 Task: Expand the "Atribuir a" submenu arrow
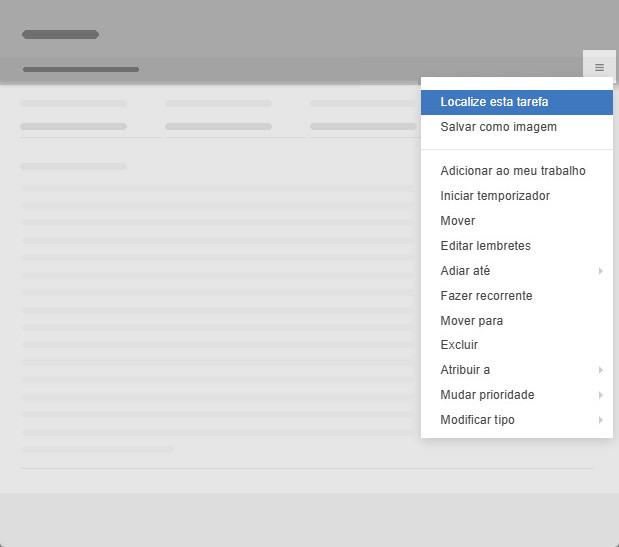click(600, 370)
